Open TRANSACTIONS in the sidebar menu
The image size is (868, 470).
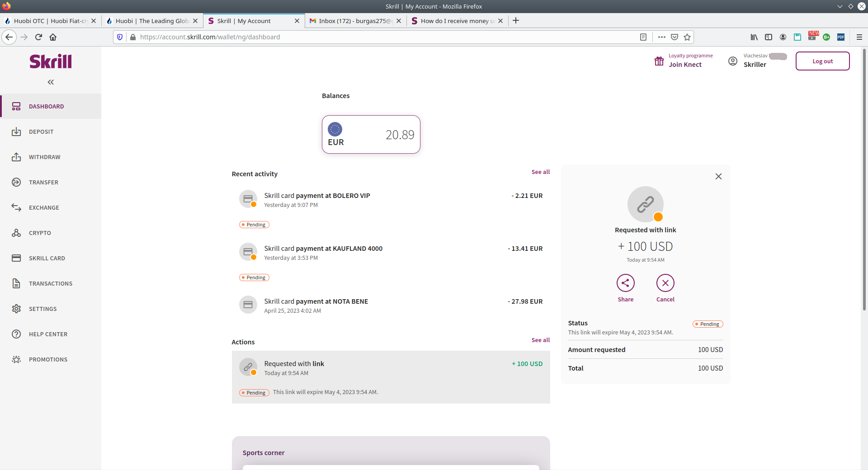(51, 283)
